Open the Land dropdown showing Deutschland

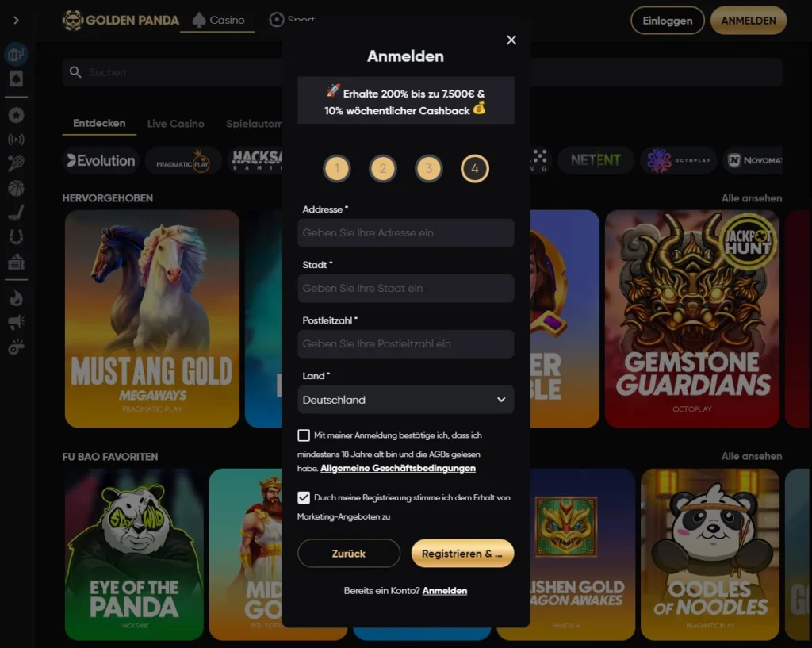[405, 400]
